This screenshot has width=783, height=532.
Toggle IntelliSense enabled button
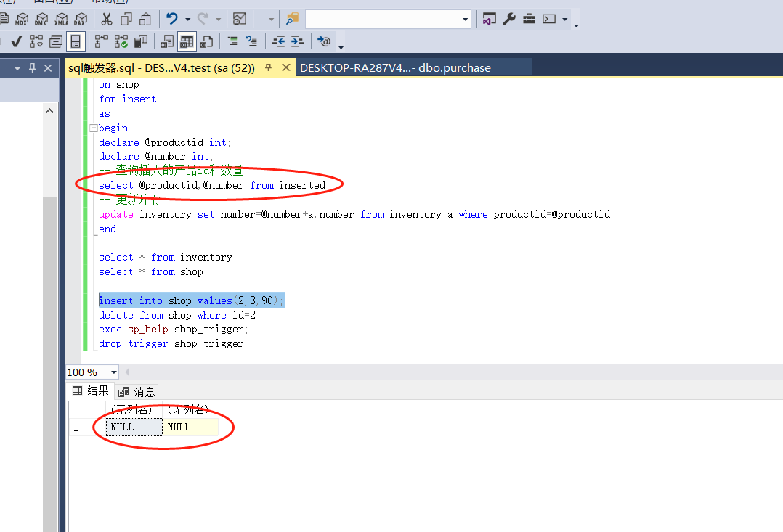76,41
